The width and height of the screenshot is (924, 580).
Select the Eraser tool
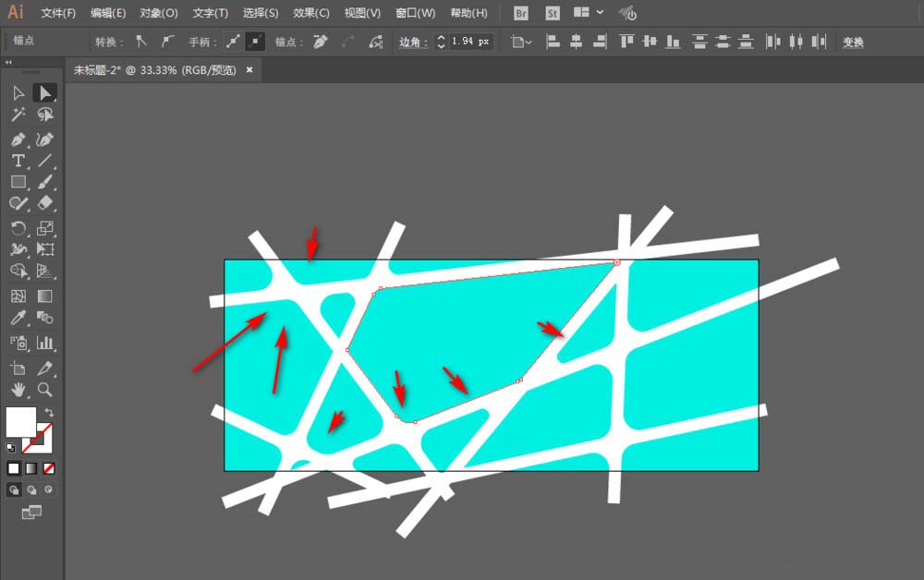[44, 203]
